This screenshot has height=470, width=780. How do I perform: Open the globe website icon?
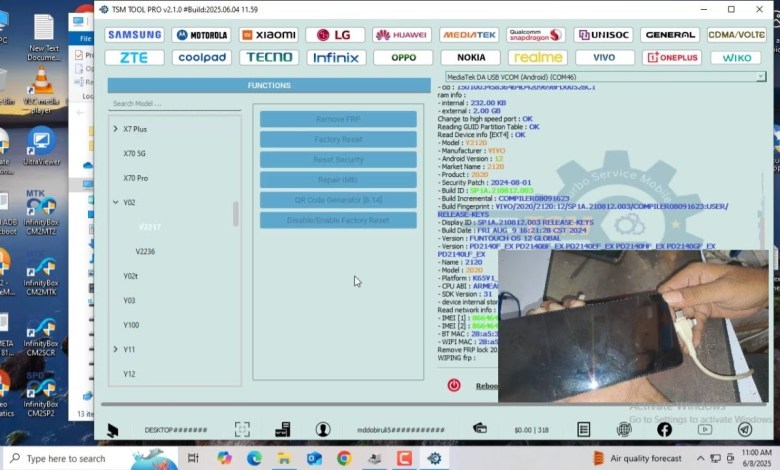tap(624, 429)
